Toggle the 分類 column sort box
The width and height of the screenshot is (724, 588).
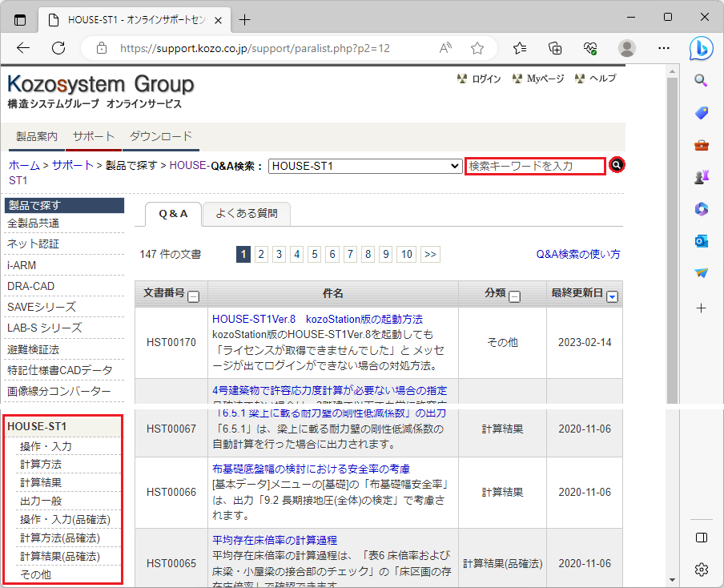[x=515, y=296]
